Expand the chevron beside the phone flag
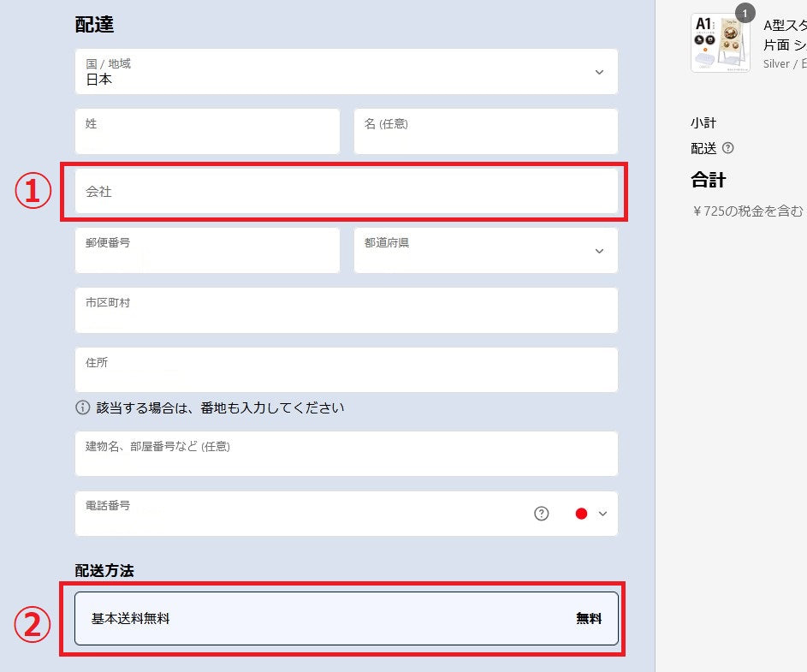The image size is (807, 672). [602, 514]
